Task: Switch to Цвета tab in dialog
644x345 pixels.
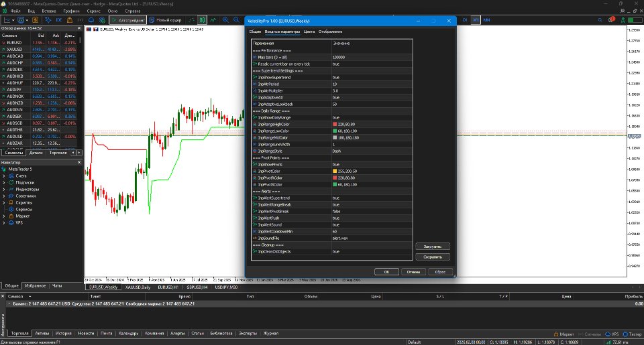Action: 309,31
